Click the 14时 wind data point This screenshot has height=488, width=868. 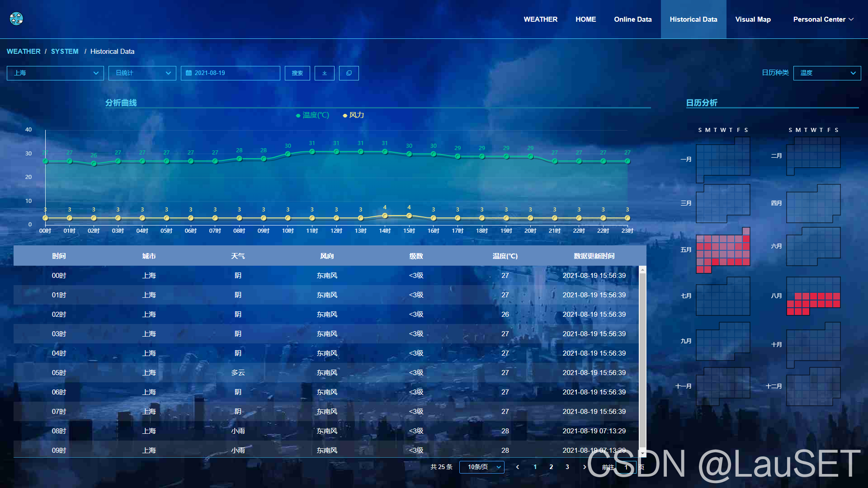click(x=385, y=216)
